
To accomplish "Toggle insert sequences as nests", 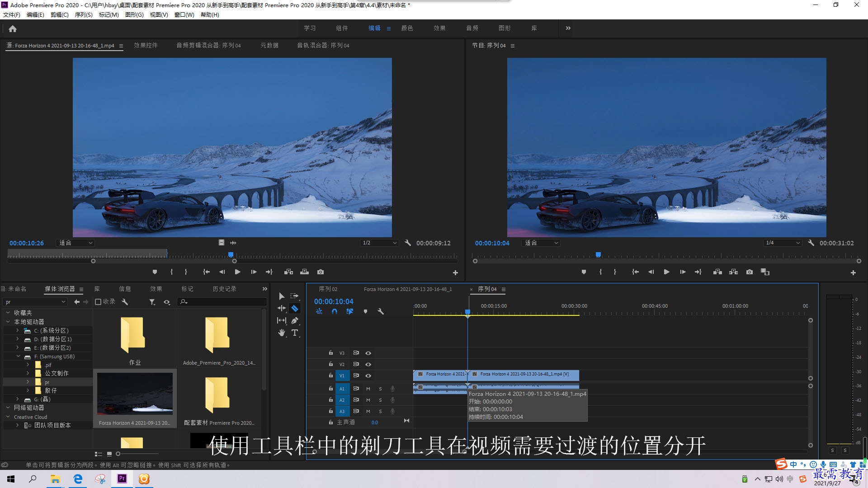I will point(319,311).
